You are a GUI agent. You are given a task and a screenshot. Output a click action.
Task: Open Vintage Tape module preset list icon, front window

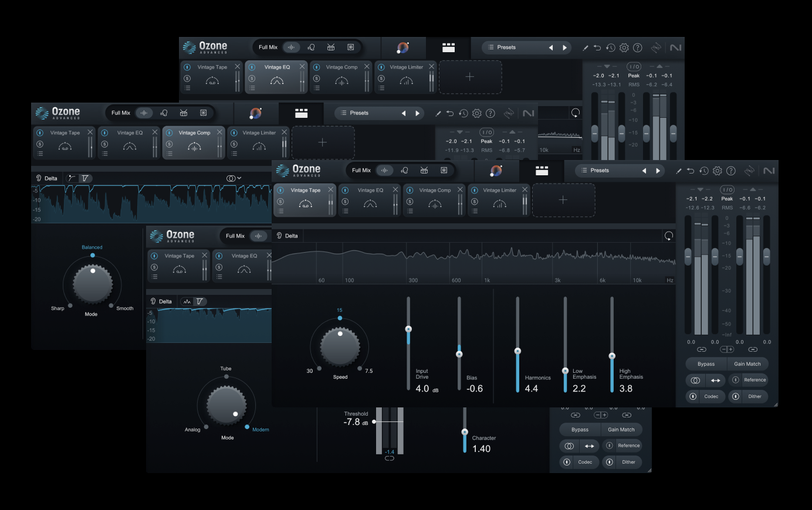click(280, 211)
